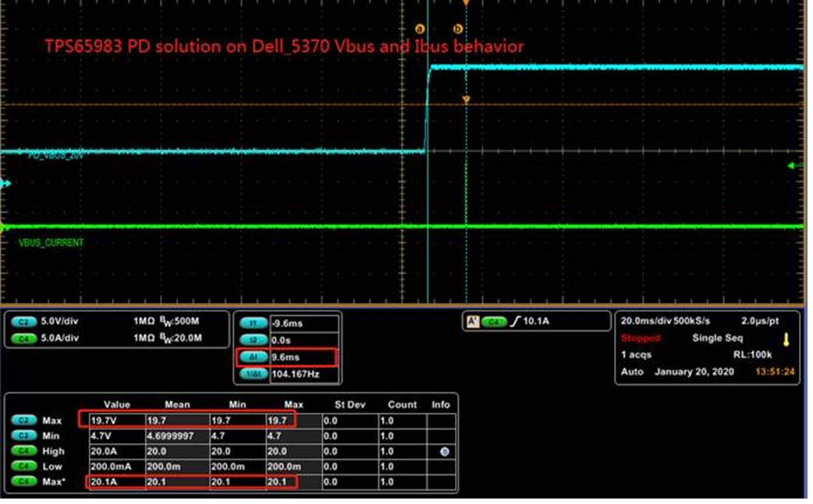This screenshot has width=813, height=504.
Task: Select the t2 cursor badge showing 0.0s
Action: pyautogui.click(x=254, y=341)
